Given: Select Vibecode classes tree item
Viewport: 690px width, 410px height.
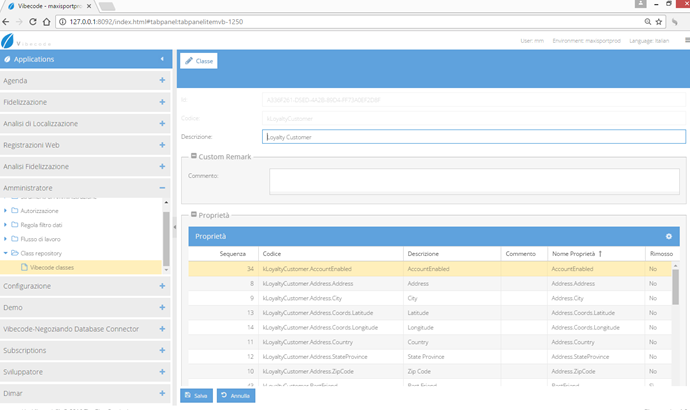Looking at the screenshot, I should [x=52, y=267].
